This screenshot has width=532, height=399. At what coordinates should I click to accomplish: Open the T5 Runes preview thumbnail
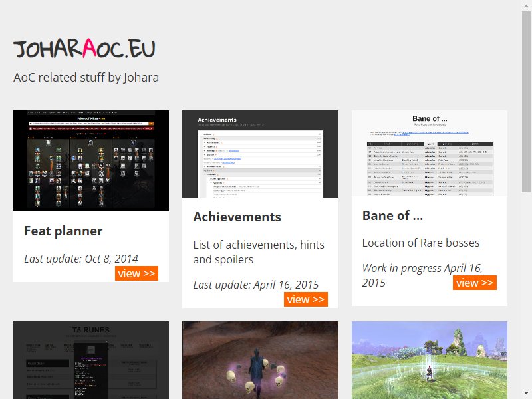91,360
